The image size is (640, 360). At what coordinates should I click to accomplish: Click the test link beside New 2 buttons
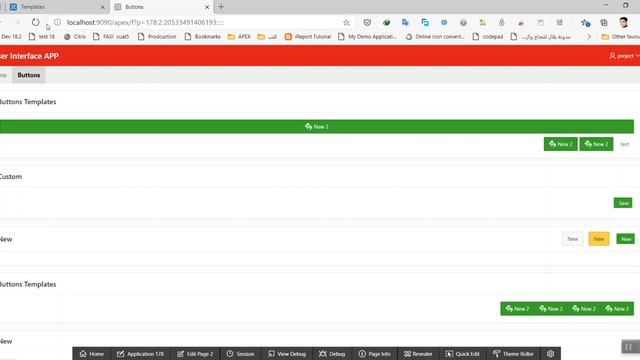click(x=624, y=144)
